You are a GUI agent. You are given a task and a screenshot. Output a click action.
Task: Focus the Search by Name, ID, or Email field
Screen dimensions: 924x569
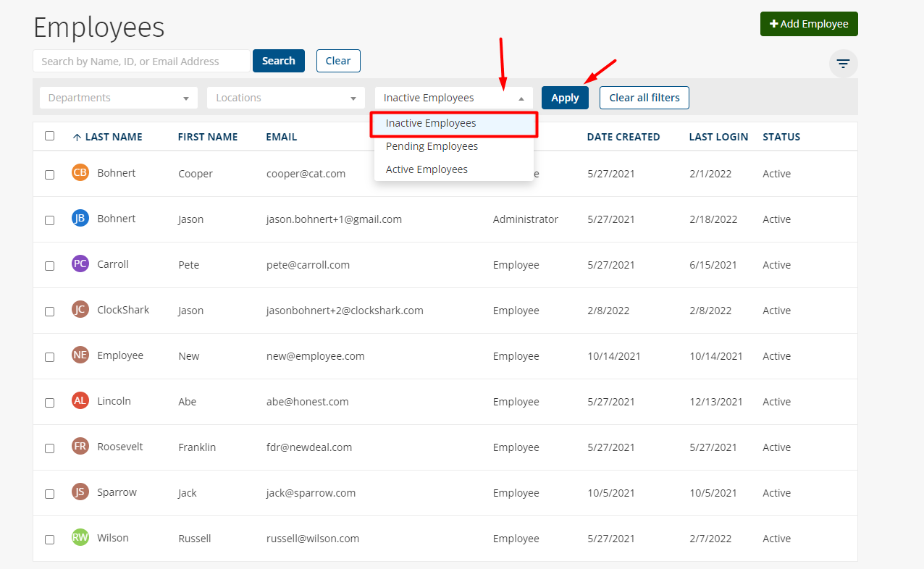(x=141, y=61)
